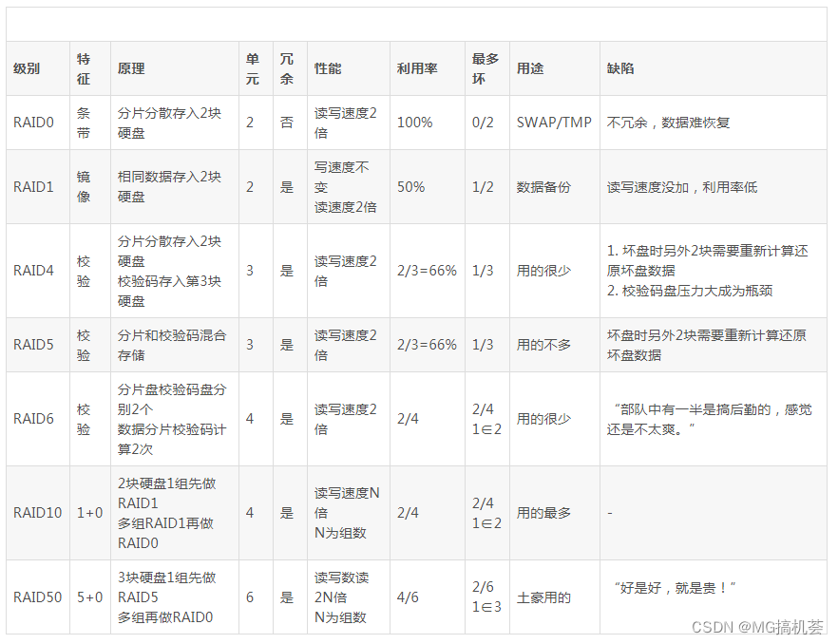Click 分片和校验码混合存储 principle cell
The height and width of the screenshot is (644, 838).
(175, 345)
